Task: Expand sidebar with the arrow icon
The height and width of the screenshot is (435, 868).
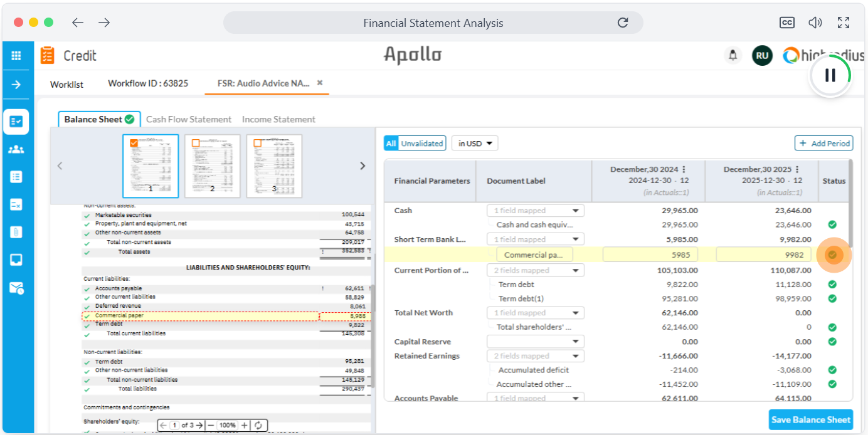Action: click(16, 85)
